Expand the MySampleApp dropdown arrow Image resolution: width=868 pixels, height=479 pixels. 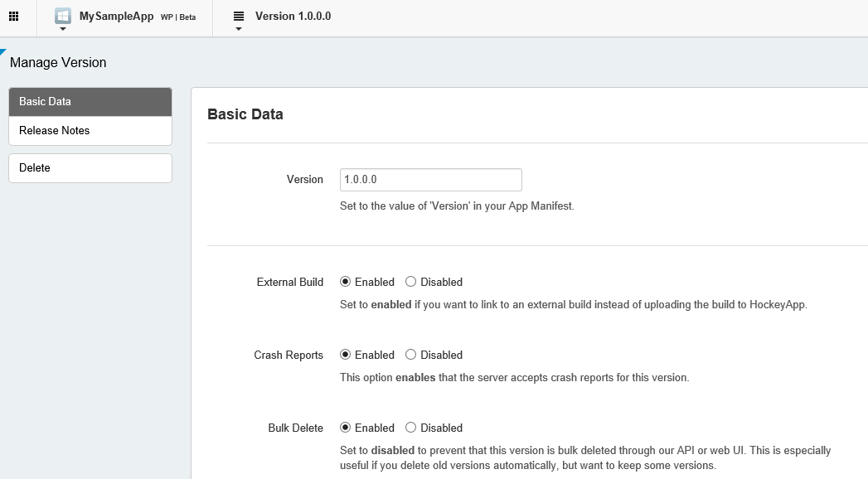coord(63,29)
